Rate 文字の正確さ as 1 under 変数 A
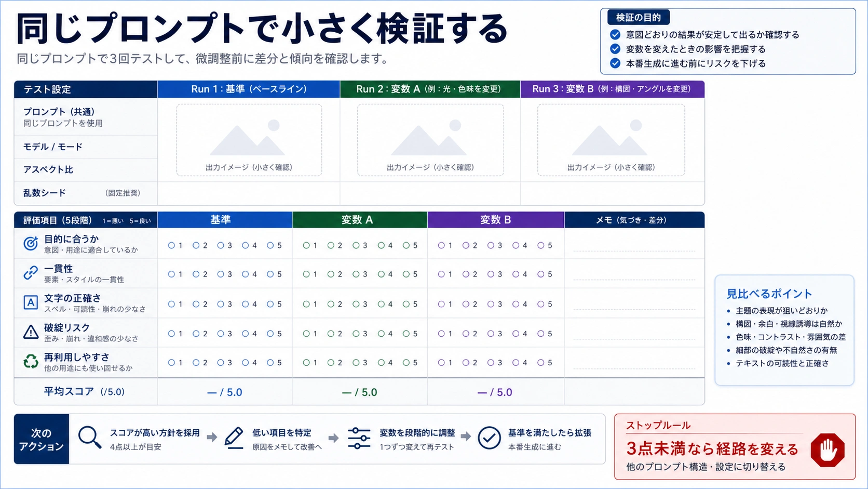Screen dimensions: 868x489 pyautogui.click(x=306, y=304)
